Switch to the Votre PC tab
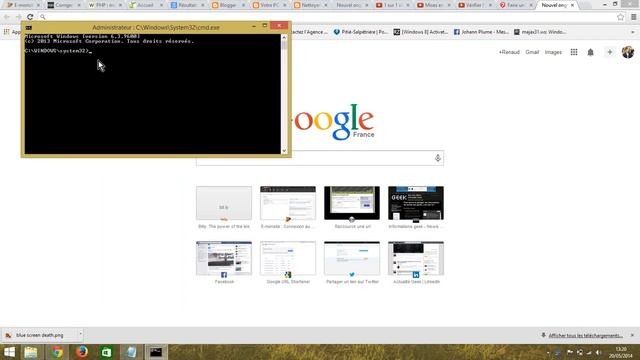The image size is (640, 360). pos(269,5)
